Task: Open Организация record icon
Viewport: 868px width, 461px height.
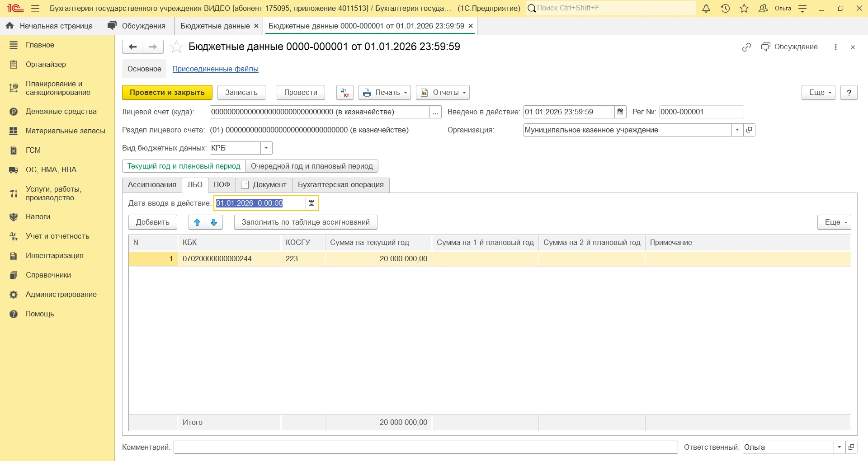Action: click(x=749, y=130)
